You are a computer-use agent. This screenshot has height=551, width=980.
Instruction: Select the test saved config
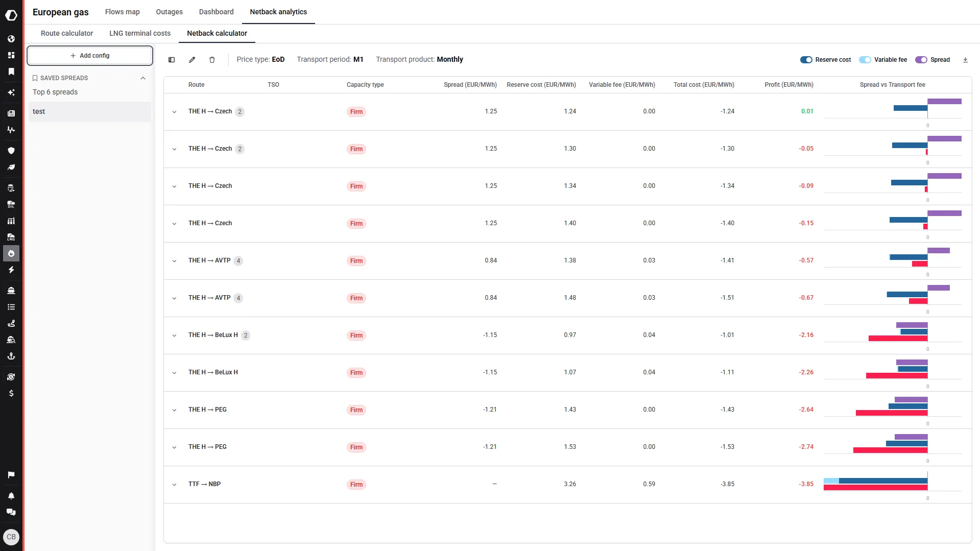(90, 111)
